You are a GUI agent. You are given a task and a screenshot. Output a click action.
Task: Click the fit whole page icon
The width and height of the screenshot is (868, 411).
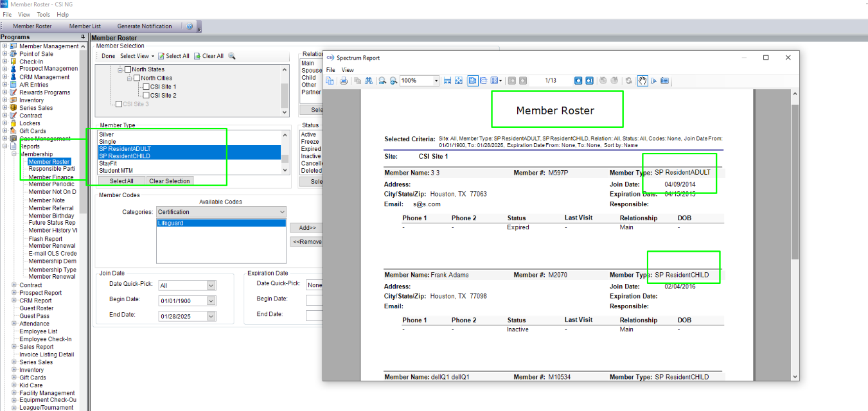pos(459,81)
